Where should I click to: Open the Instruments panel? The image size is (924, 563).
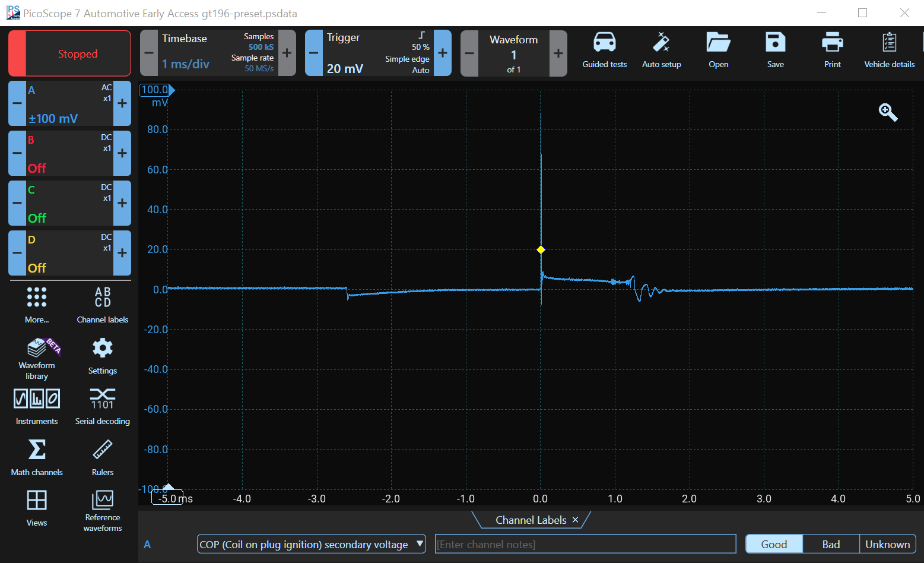click(x=36, y=406)
